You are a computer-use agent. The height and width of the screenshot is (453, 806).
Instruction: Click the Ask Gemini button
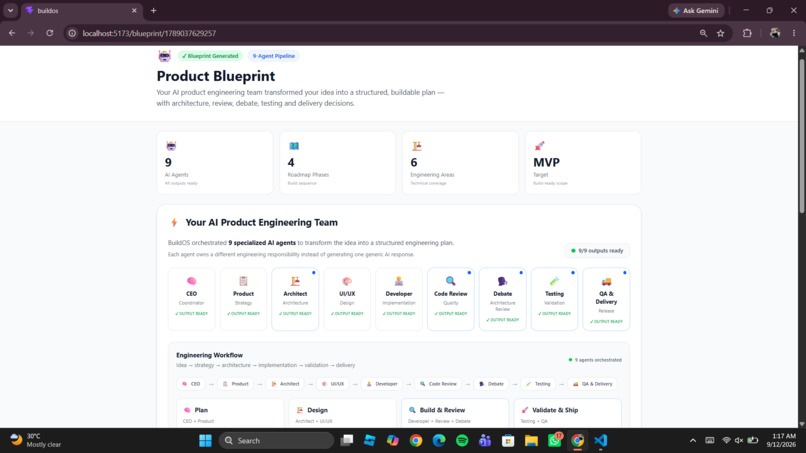coord(696,10)
